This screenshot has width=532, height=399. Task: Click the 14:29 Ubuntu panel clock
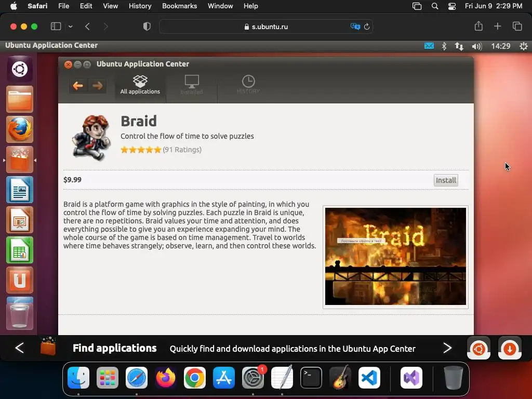coord(501,46)
